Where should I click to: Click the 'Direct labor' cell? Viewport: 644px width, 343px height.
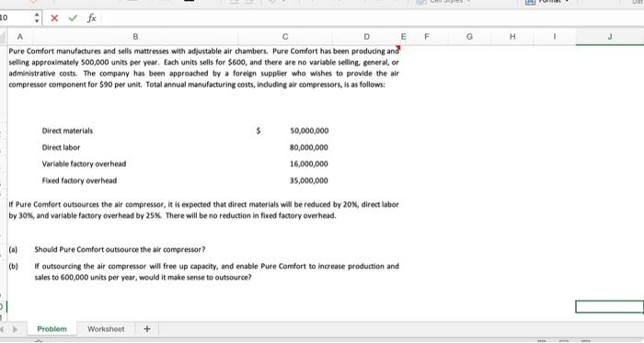(x=61, y=147)
